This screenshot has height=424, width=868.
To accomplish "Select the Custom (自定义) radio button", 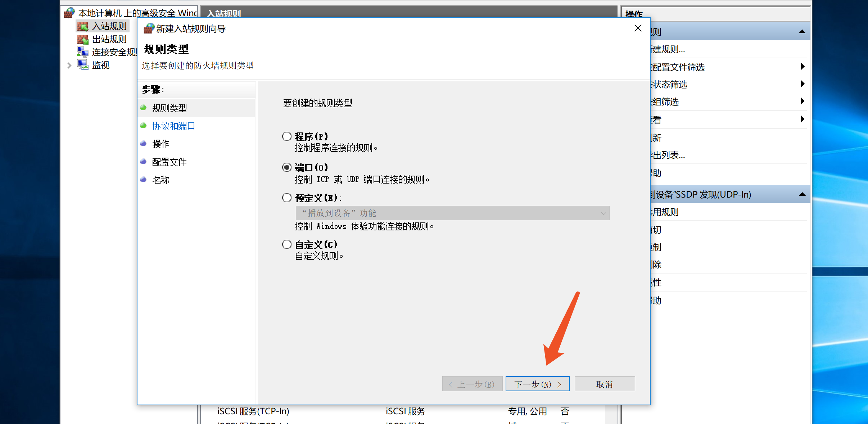I will (286, 245).
